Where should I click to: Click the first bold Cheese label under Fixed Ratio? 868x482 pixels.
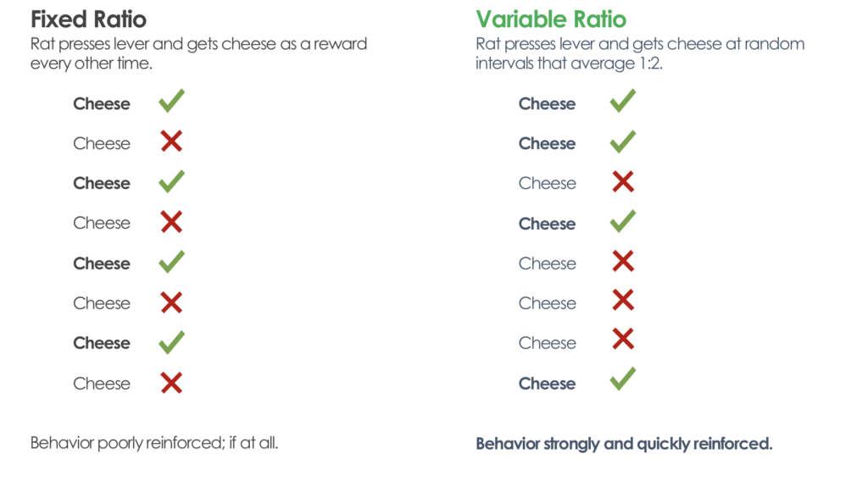click(x=102, y=103)
